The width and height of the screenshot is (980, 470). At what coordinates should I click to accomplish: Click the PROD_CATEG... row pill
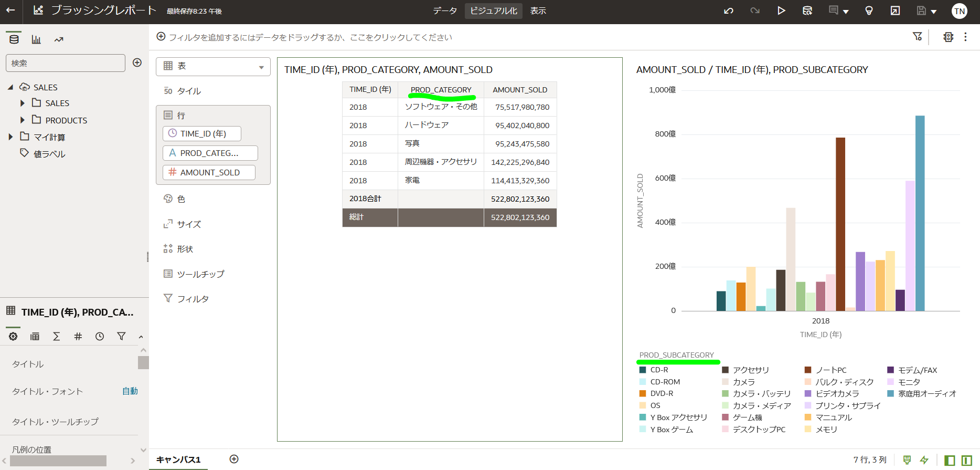(210, 153)
